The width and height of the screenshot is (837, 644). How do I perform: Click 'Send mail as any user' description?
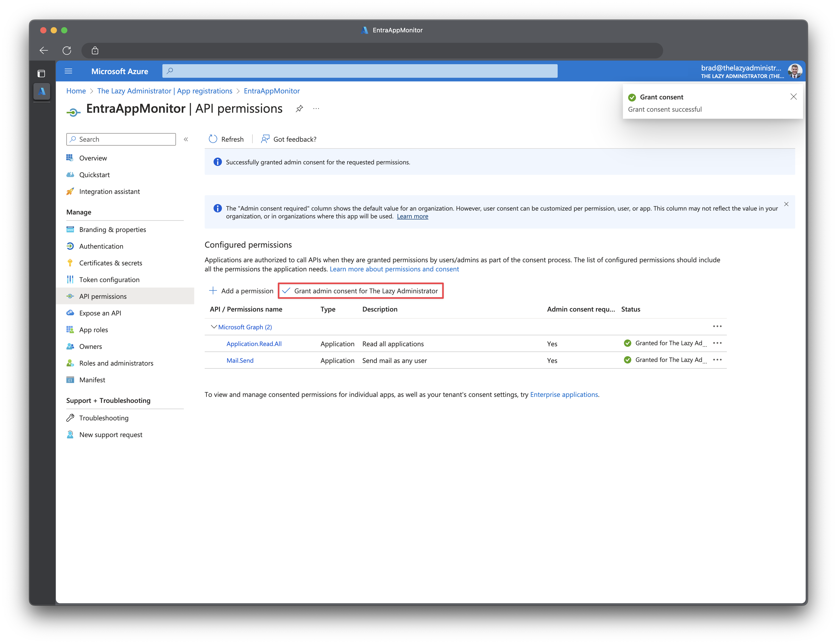pyautogui.click(x=394, y=361)
